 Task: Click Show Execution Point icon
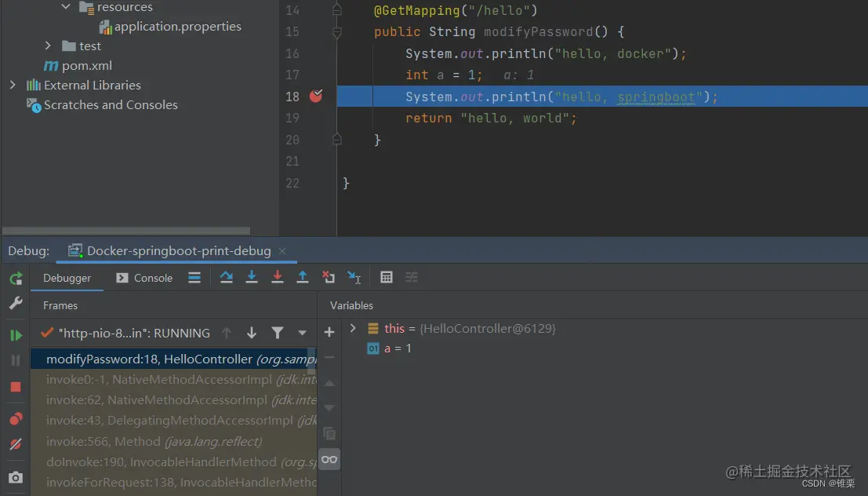(x=194, y=278)
